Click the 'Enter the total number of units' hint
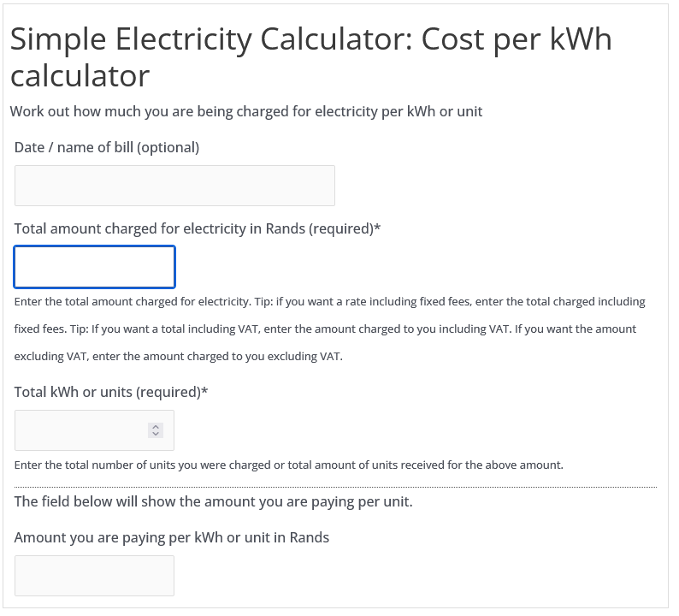This screenshot has height=616, width=679. [288, 465]
